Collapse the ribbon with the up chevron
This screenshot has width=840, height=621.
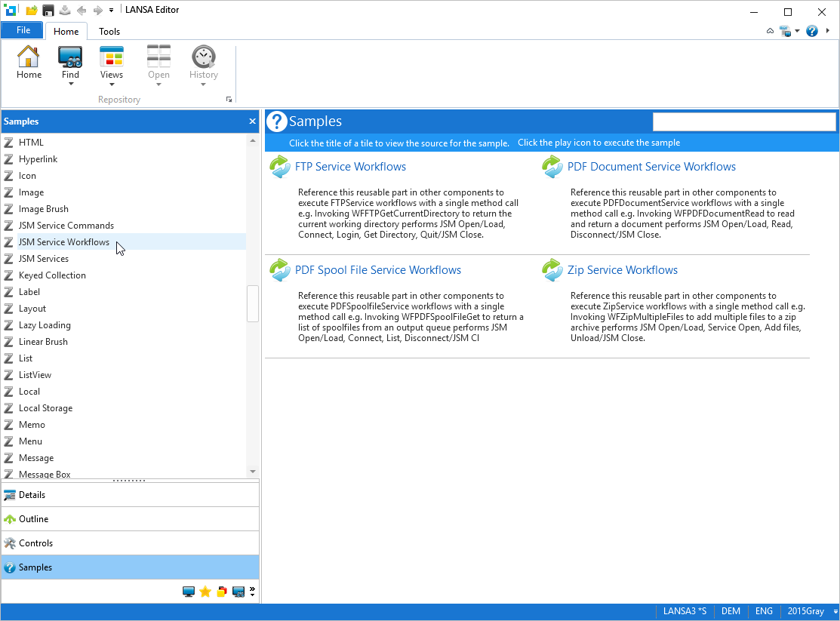pos(770,31)
